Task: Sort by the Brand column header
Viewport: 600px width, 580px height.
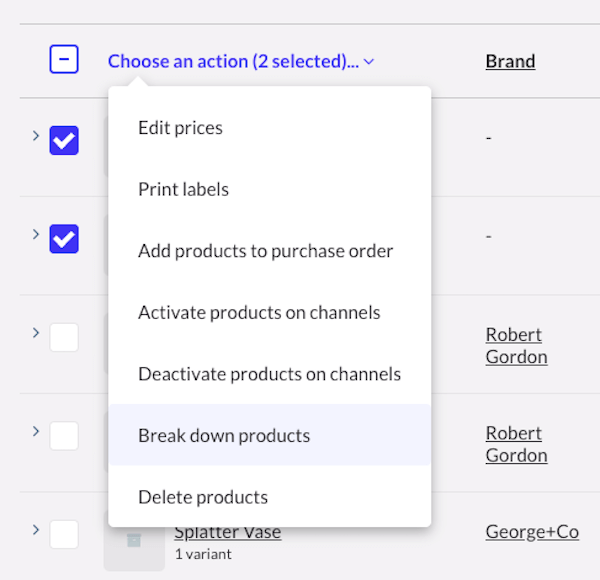Action: [x=510, y=61]
